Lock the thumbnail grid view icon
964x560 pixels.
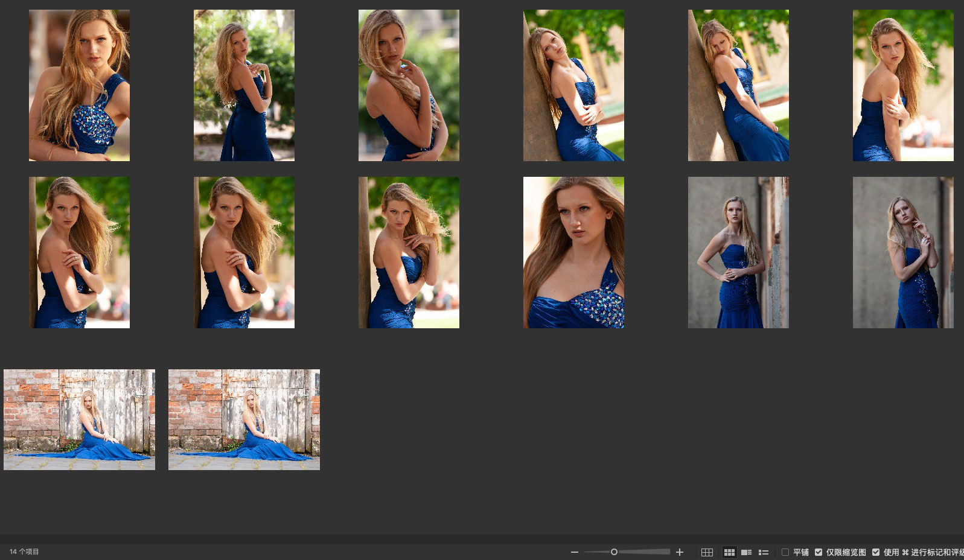pos(707,552)
